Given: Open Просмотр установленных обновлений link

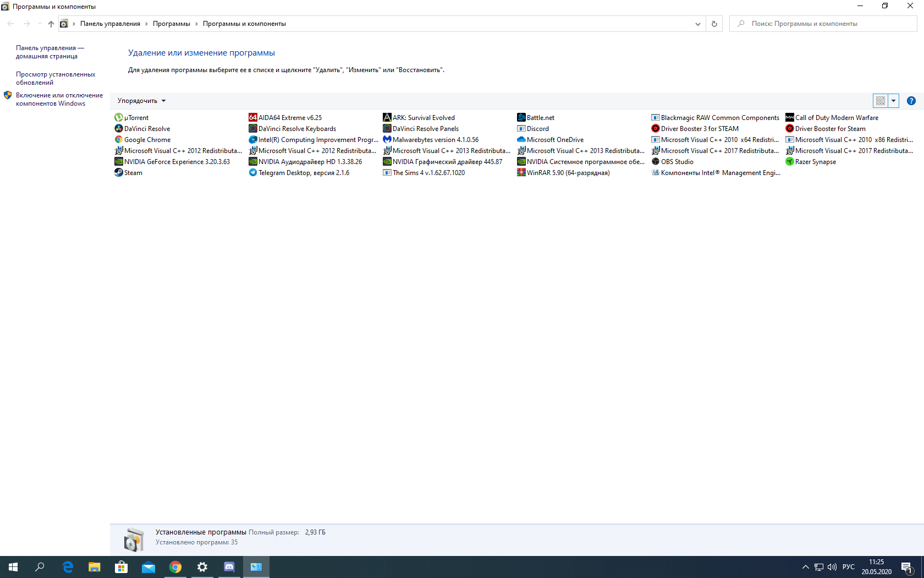Looking at the screenshot, I should click(x=56, y=78).
